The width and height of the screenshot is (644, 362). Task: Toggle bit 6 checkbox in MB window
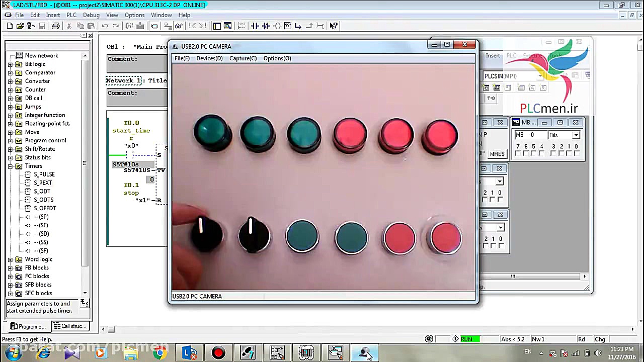[526, 153]
